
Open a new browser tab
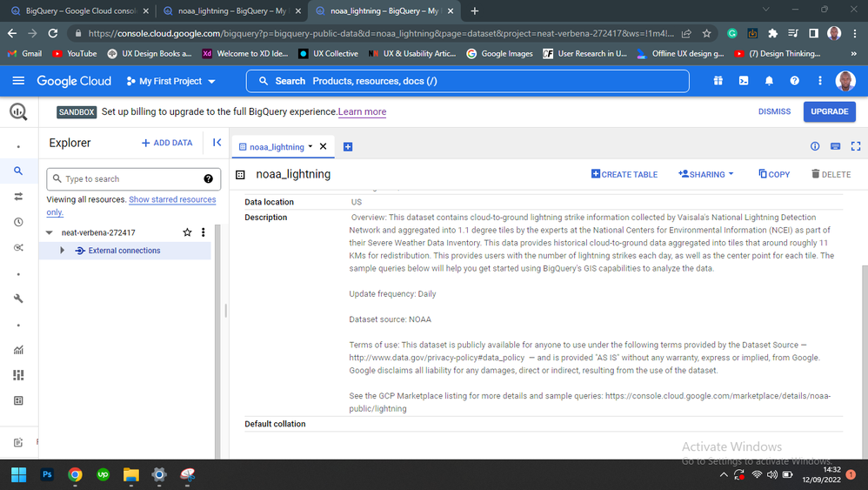[474, 10]
